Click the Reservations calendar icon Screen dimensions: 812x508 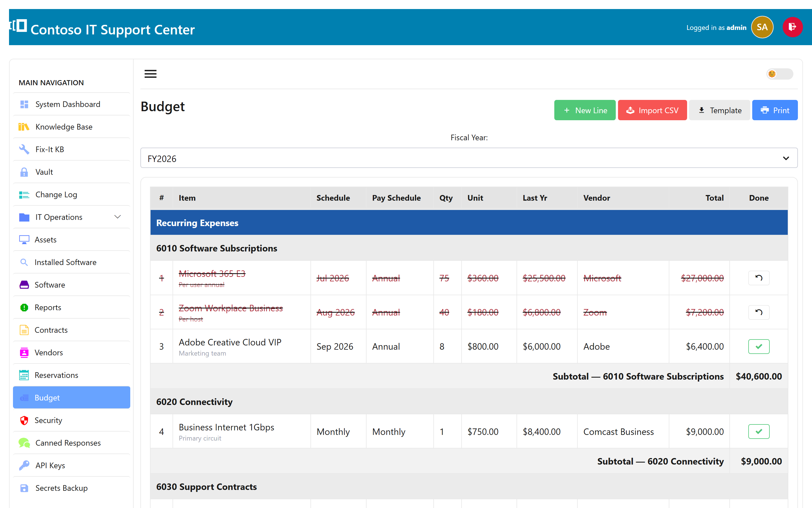[x=24, y=375]
